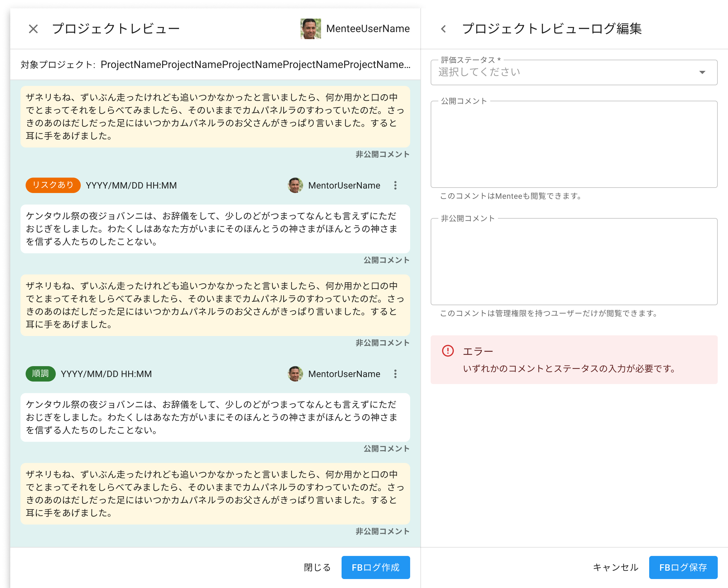
Task: Click the dropdown arrow in 評価ステータス field
Action: click(x=702, y=72)
